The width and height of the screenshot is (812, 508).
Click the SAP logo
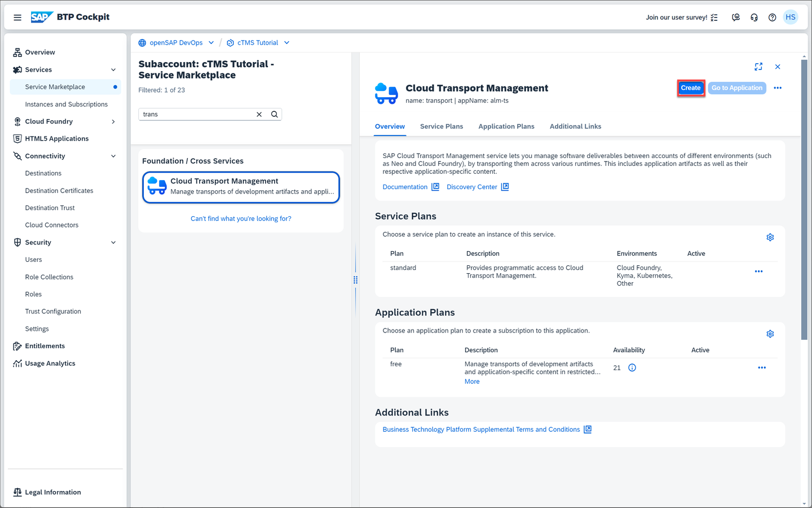[42, 17]
